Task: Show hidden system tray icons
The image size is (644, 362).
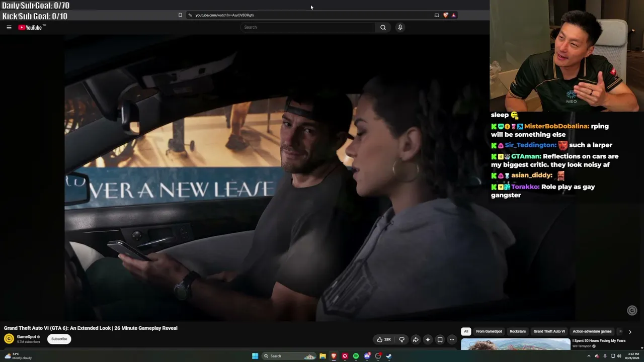Action: pos(589,356)
